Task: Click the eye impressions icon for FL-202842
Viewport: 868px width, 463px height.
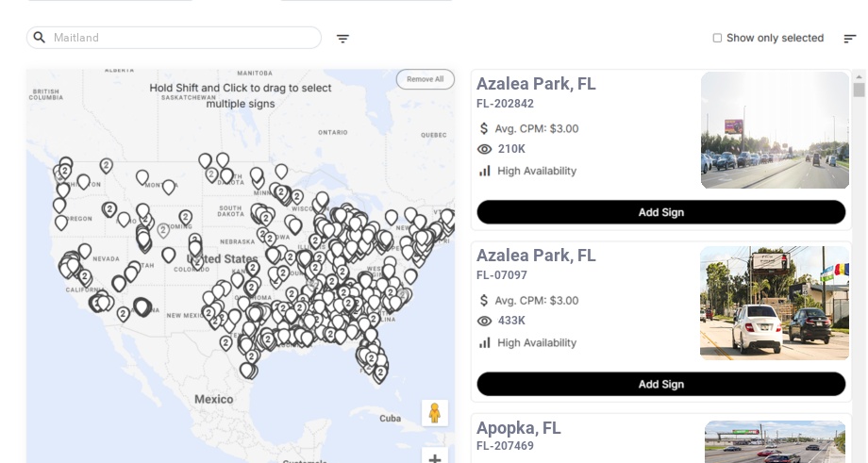Action: tap(485, 149)
